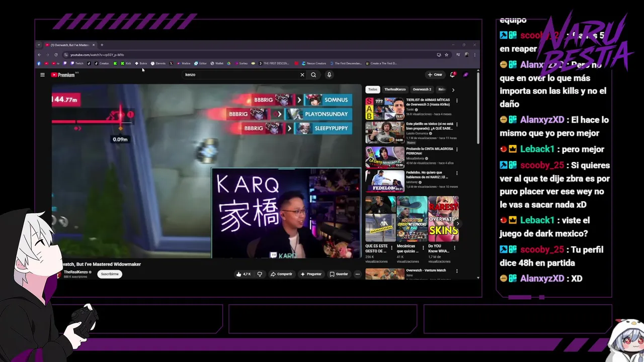Screen dimensions: 644x362
Task: Open options for Fedelobo video
Action: click(x=457, y=173)
